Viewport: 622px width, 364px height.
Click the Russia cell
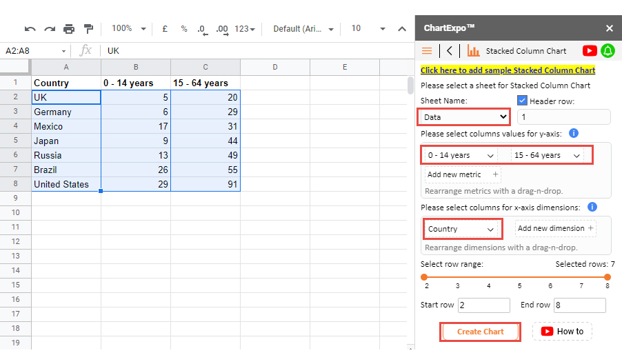pos(66,155)
